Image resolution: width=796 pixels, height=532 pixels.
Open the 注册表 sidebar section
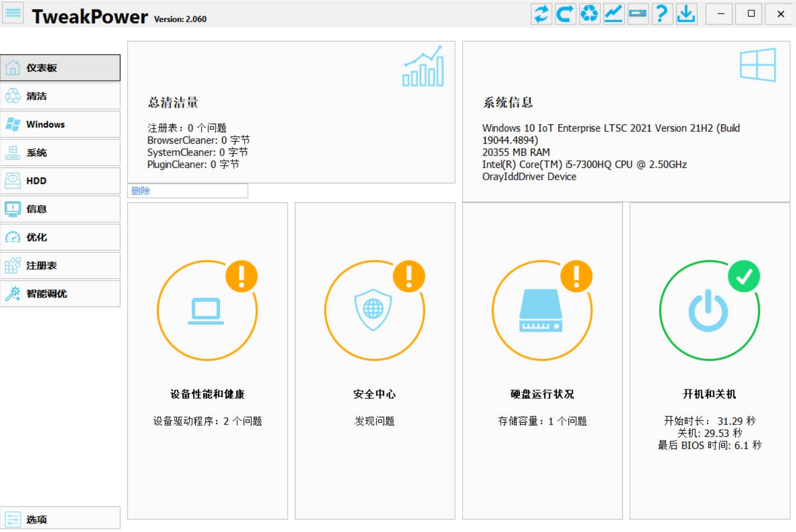tap(60, 266)
